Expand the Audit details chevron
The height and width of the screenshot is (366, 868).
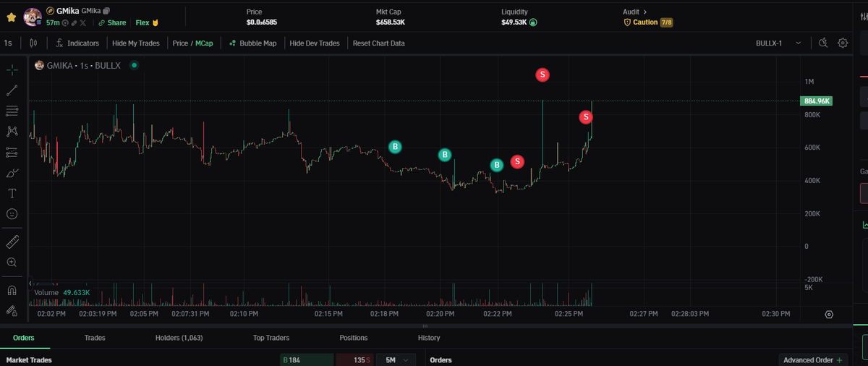[x=645, y=12]
